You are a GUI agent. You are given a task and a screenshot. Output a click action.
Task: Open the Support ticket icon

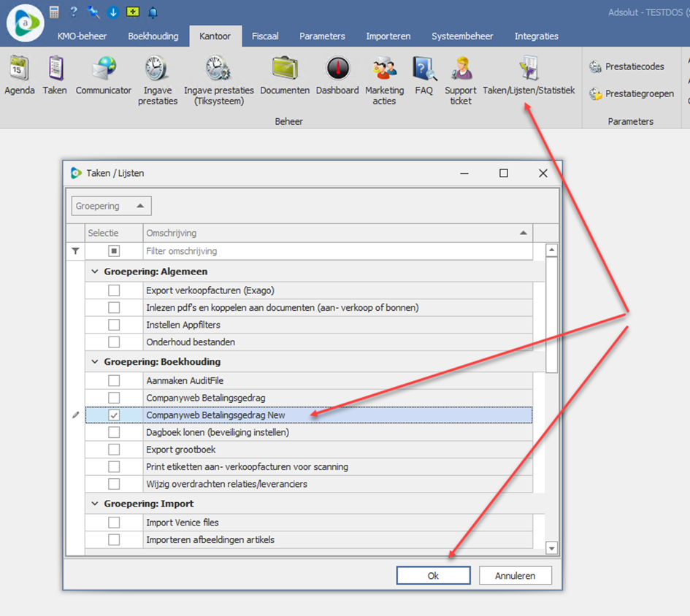(461, 68)
